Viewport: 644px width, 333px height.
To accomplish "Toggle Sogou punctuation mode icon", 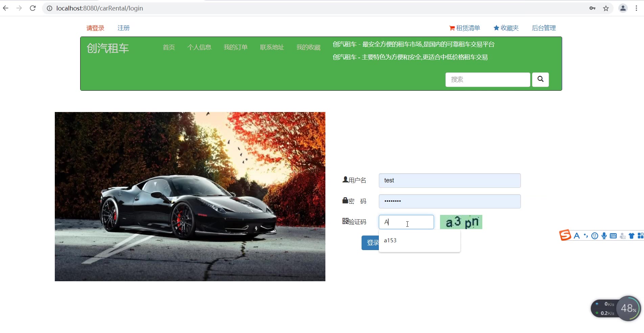I will (x=586, y=236).
